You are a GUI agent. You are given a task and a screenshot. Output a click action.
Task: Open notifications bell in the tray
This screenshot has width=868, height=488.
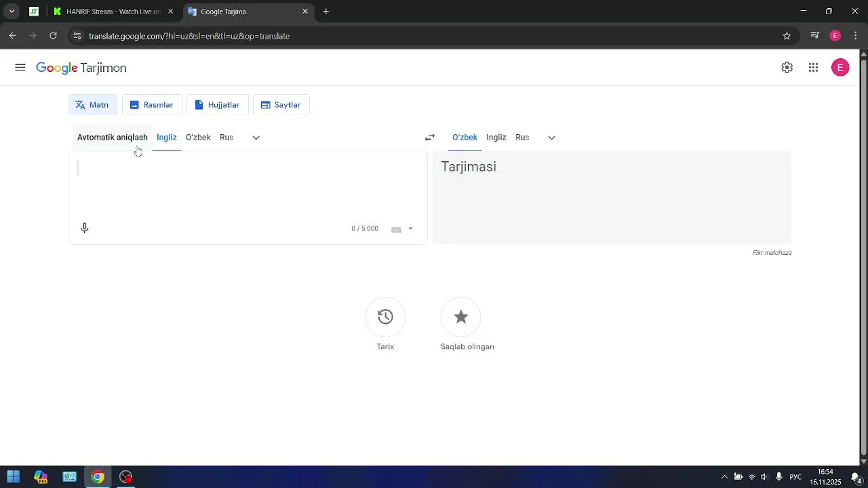[x=856, y=477]
